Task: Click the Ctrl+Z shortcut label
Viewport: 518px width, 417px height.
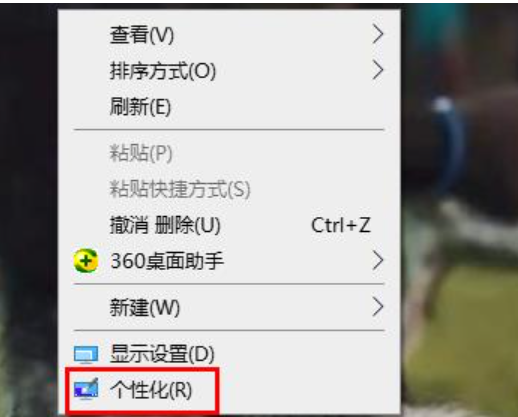Action: click(x=341, y=225)
